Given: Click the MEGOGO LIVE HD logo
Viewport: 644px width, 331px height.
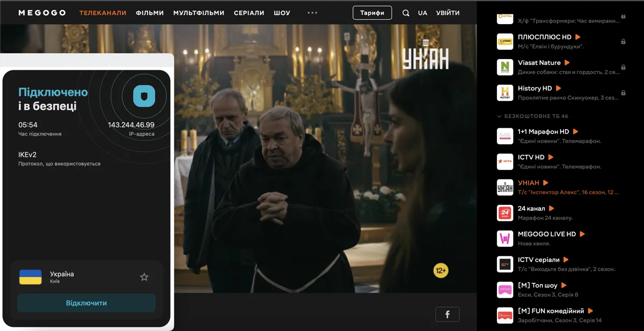Looking at the screenshot, I should tap(505, 239).
